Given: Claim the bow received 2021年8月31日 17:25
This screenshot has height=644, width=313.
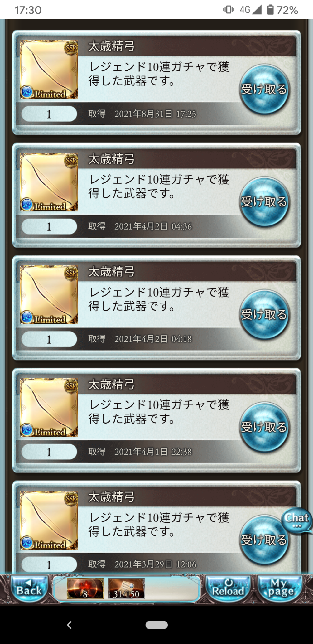Looking at the screenshot, I should (x=264, y=90).
